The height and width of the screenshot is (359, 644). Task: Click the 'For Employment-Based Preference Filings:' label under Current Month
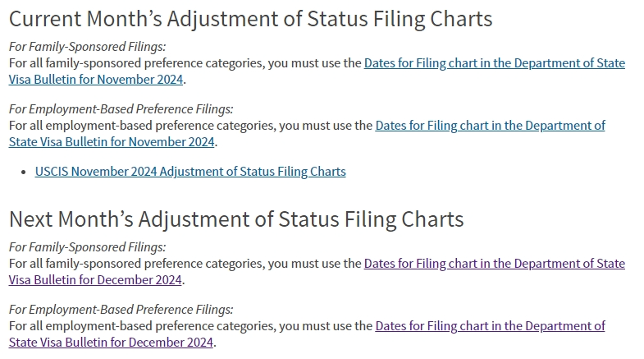[x=121, y=109]
